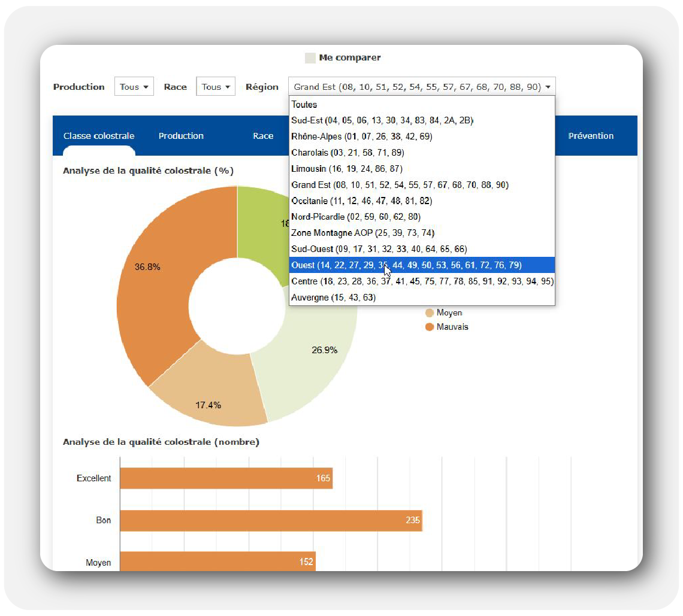The width and height of the screenshot is (683, 616).
Task: Open the Race filter dropdown
Action: coord(216,87)
